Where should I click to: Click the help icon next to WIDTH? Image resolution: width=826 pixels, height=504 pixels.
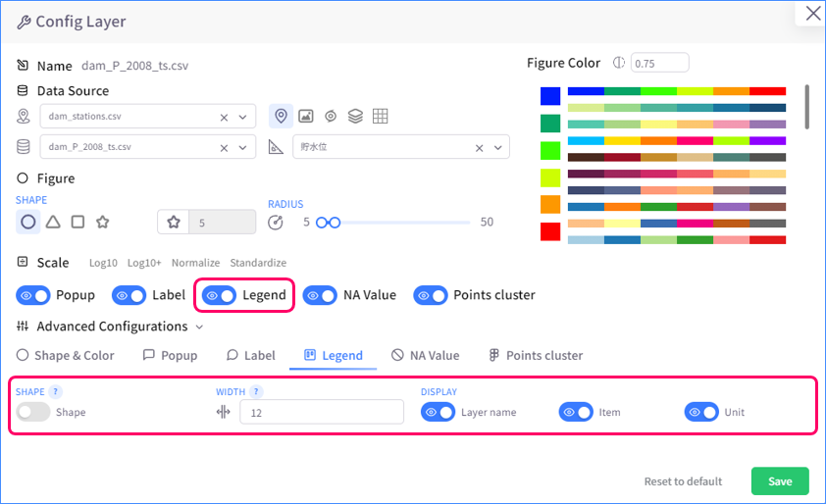[256, 392]
